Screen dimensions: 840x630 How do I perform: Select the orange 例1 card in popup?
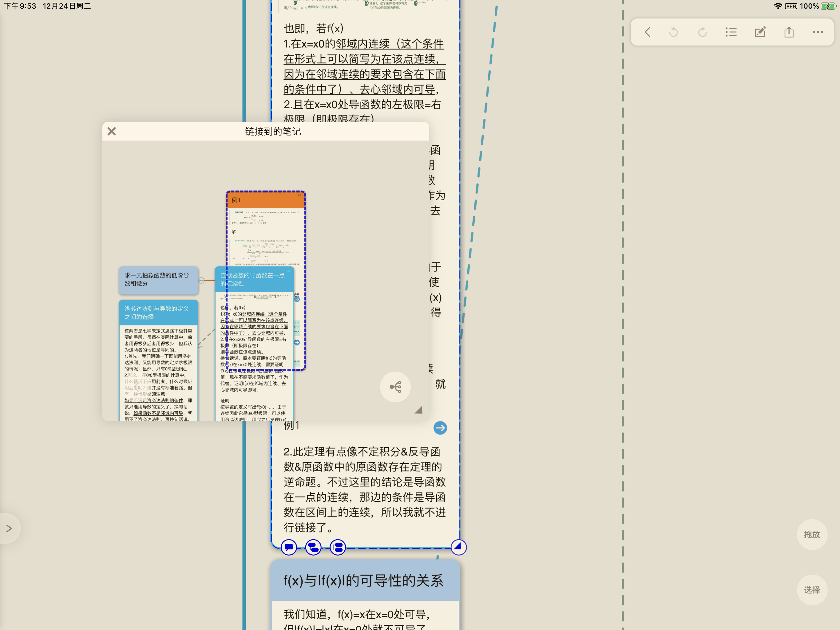[x=266, y=200]
